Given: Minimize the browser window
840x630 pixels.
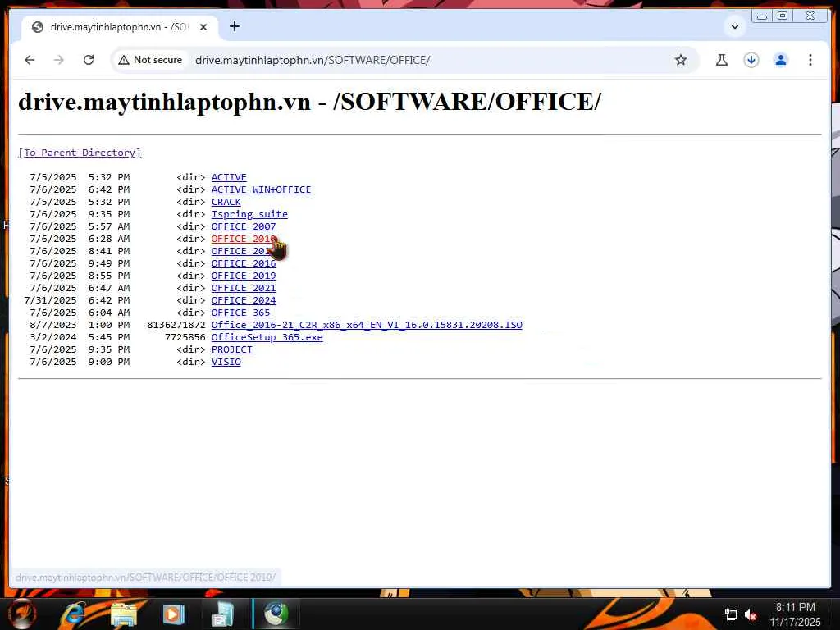Looking at the screenshot, I should pos(761,16).
